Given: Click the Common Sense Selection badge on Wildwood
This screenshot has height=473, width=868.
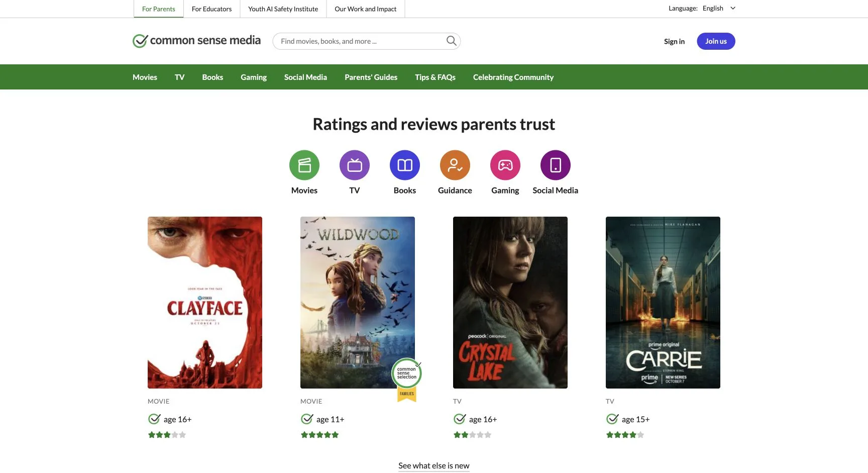Looking at the screenshot, I should pos(406,380).
